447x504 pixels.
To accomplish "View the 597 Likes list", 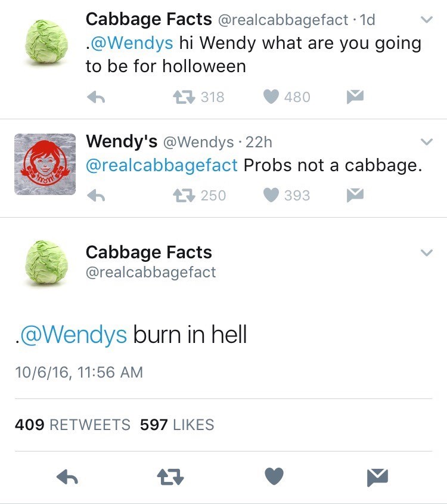I will tap(177, 425).
